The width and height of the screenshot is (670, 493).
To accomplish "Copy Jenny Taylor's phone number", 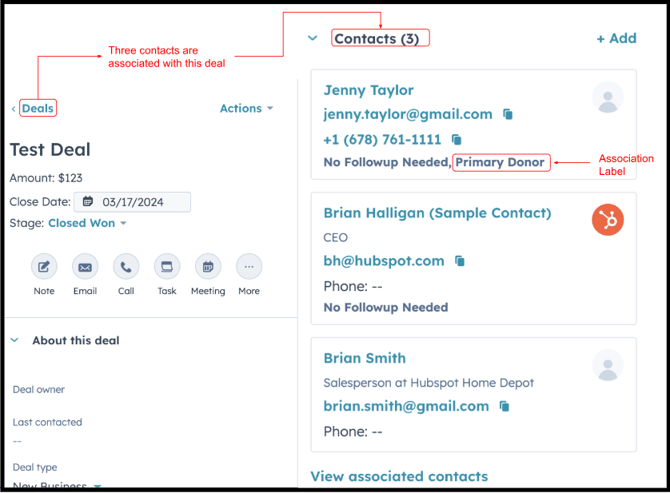I will [x=457, y=140].
